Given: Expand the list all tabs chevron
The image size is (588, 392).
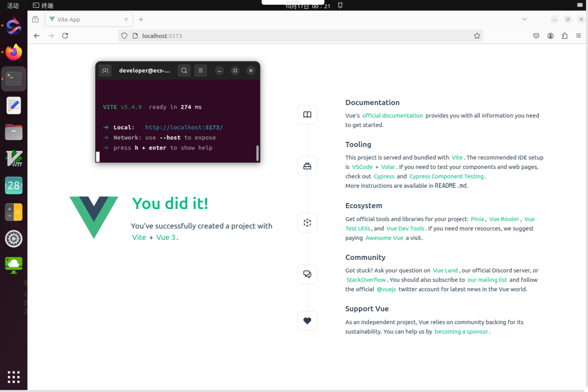Looking at the screenshot, I should 524,19.
